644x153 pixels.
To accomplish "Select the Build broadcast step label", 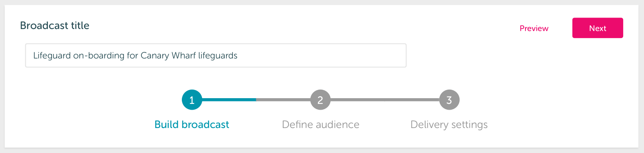I will coord(192,124).
